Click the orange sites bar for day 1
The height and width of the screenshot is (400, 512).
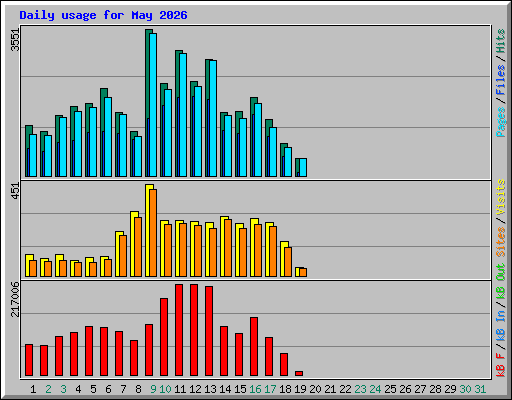pyautogui.click(x=33, y=268)
